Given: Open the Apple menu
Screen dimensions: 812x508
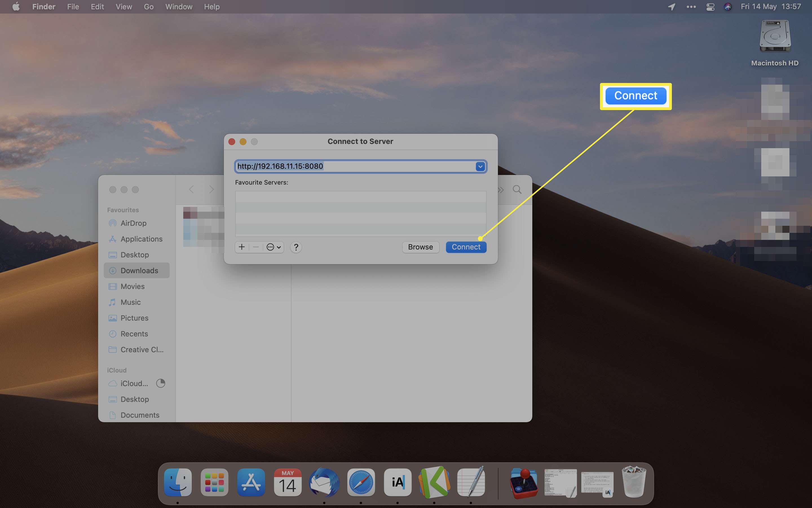Looking at the screenshot, I should 16,7.
